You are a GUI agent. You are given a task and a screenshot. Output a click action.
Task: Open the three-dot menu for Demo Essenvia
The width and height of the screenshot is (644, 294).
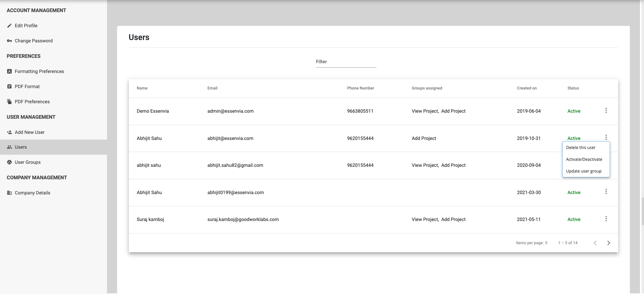(x=606, y=110)
